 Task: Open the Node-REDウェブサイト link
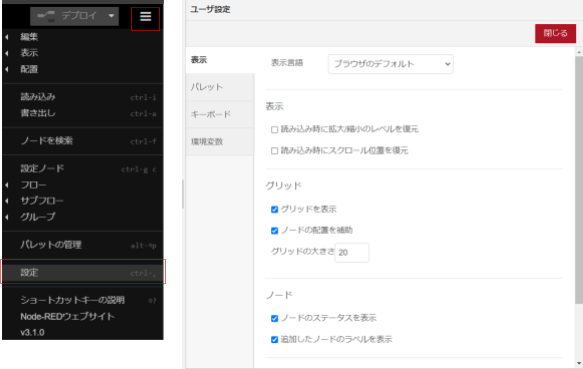pyautogui.click(x=83, y=317)
